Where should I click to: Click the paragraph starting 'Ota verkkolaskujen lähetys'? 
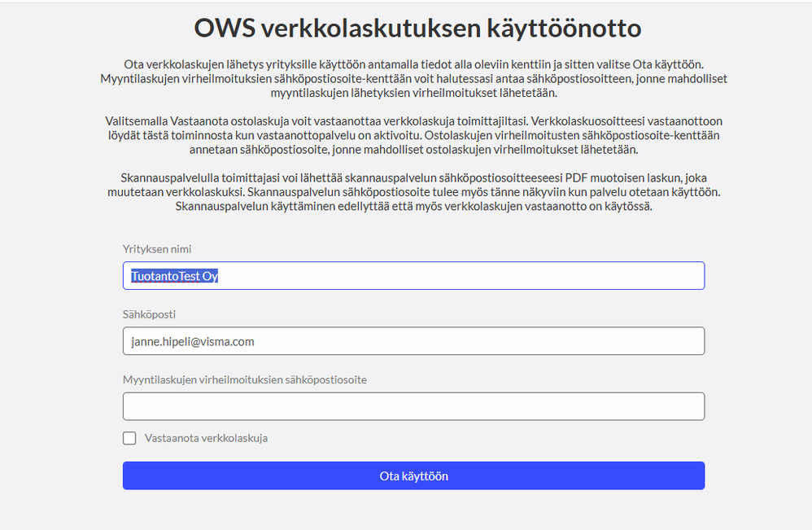(413, 79)
